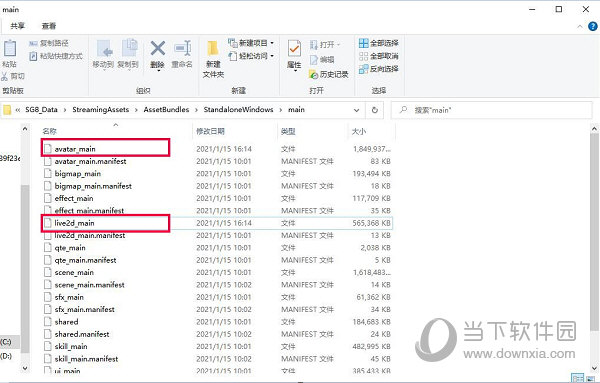
Task: Select the qte_main file
Action: tap(70, 248)
